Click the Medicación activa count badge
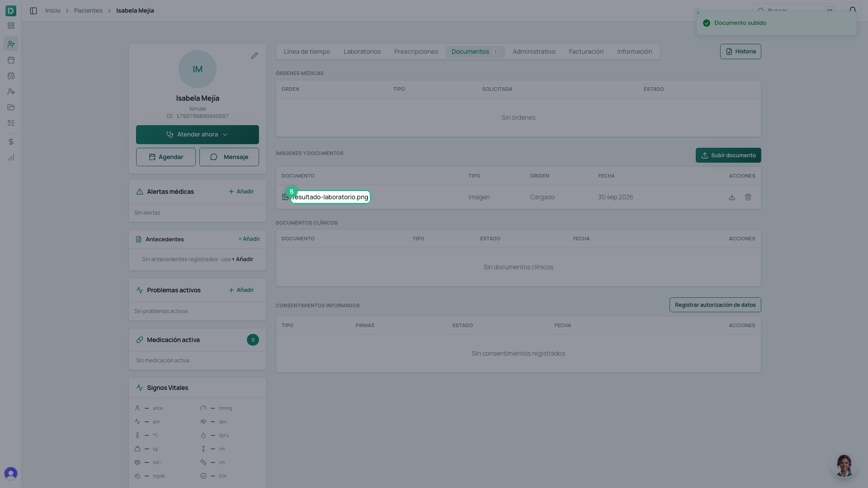Screen dimensions: 868x488 (x=253, y=340)
